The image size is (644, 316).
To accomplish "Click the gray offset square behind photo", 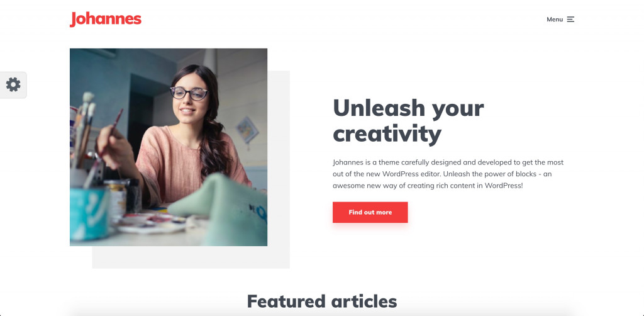I will coord(279,257).
